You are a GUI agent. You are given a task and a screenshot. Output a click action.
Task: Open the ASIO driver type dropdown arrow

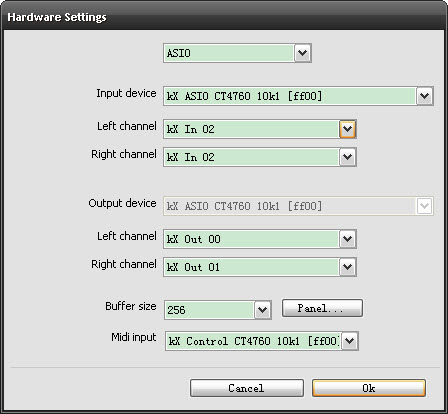click(x=303, y=53)
